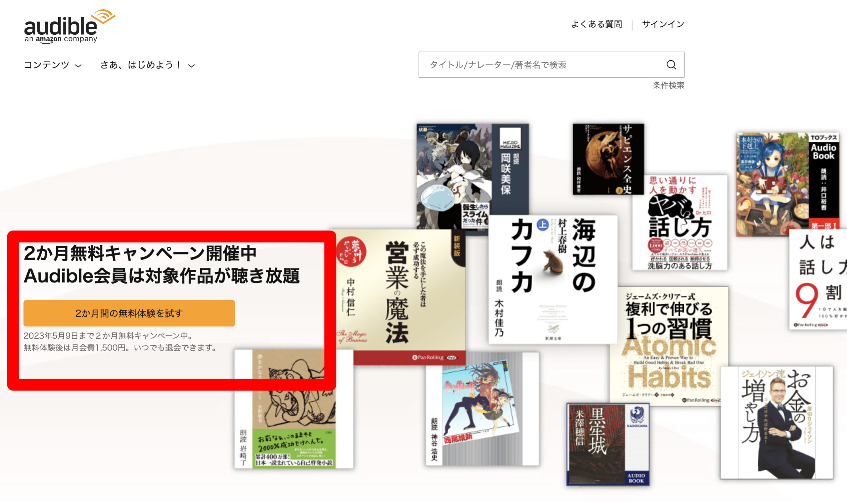
Task: Click the chevron next to コンテンツ
Action: coord(78,66)
